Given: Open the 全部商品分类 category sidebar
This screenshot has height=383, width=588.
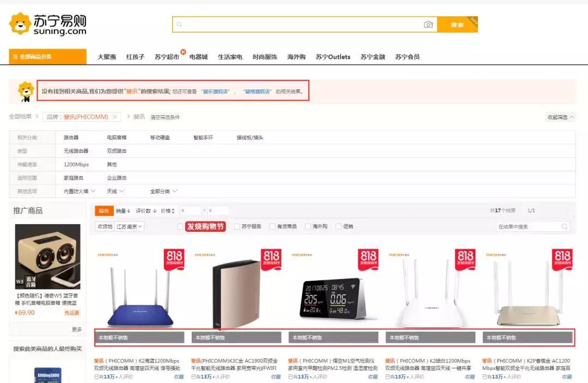Looking at the screenshot, I should [41, 56].
